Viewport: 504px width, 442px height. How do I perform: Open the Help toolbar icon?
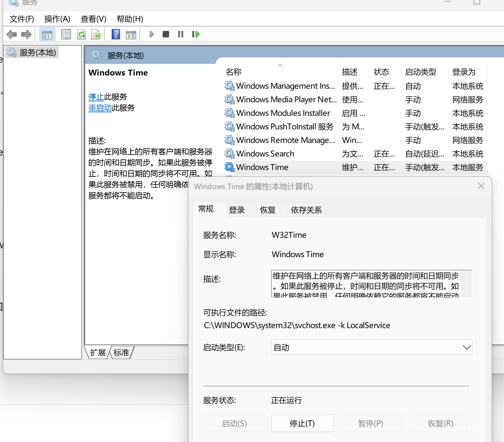point(116,34)
